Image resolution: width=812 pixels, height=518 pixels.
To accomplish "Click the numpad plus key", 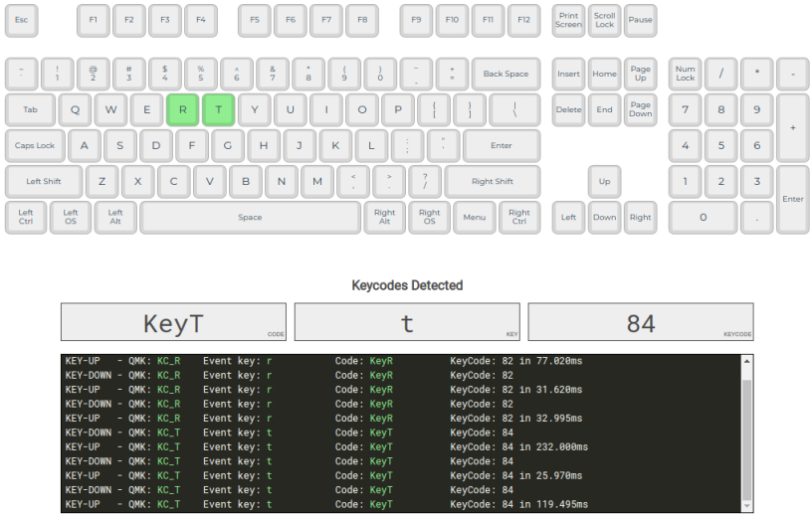I will coord(792,127).
